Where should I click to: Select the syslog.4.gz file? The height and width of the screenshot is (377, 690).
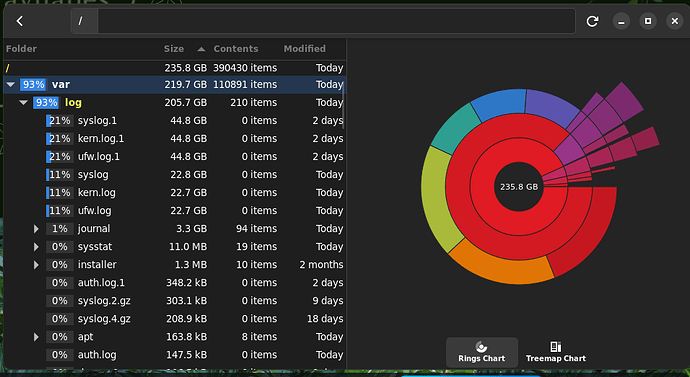pos(104,319)
